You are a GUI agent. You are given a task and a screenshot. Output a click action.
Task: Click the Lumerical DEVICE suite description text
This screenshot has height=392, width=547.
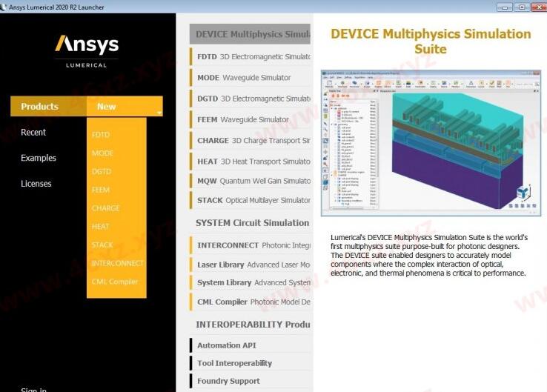coord(429,256)
